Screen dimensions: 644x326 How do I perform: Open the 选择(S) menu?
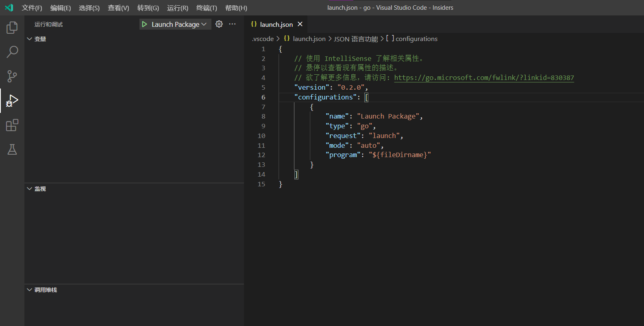(89, 8)
